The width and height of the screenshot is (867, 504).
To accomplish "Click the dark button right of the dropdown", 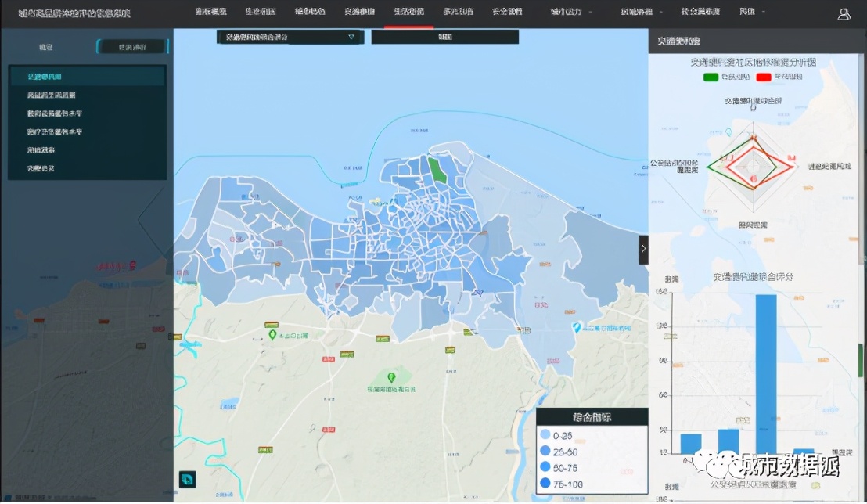I will [x=444, y=37].
